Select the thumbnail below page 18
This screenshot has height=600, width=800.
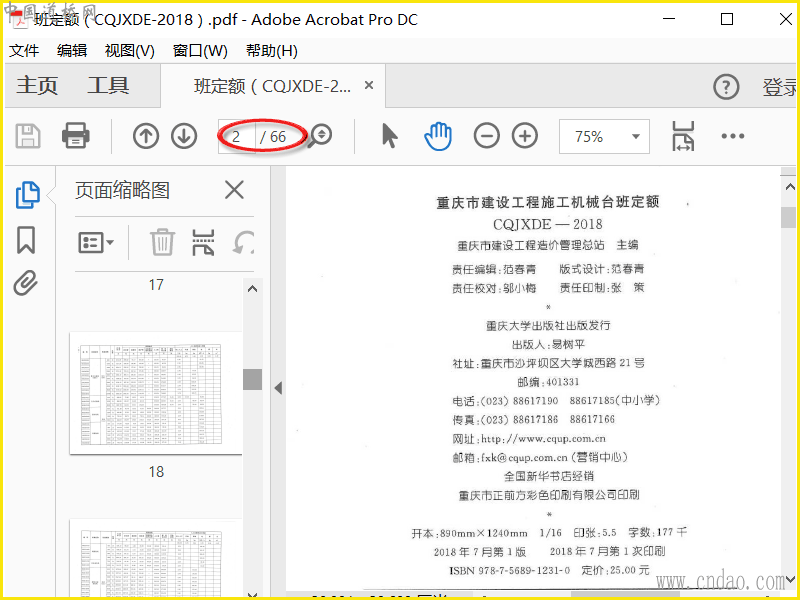(x=156, y=558)
